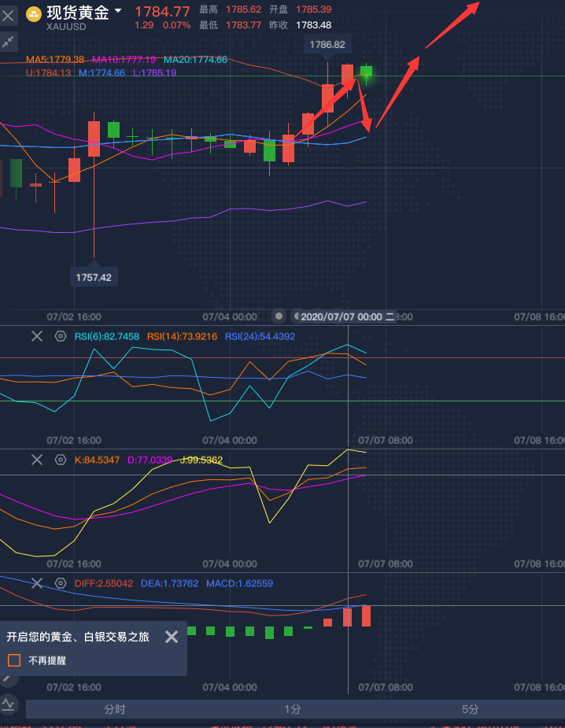
Task: Select the 分时 timeframe tab
Action: tap(115, 709)
